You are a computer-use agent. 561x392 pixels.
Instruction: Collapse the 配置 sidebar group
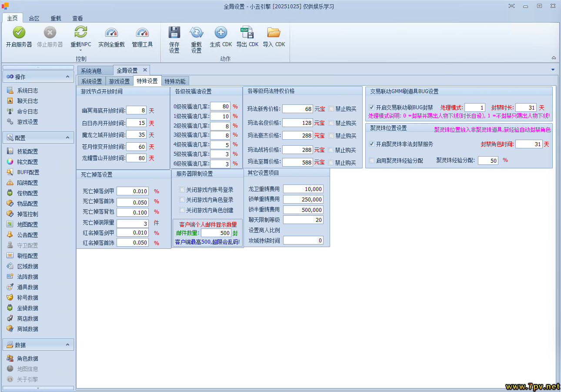pyautogui.click(x=67, y=137)
